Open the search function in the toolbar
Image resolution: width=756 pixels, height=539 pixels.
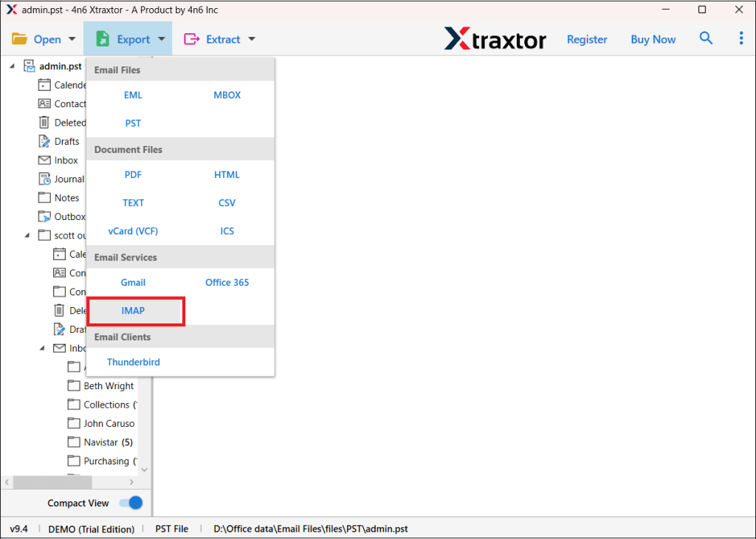(x=706, y=38)
